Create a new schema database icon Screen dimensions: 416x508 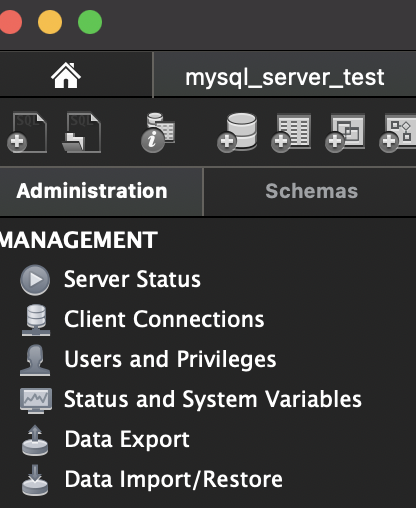tap(237, 132)
